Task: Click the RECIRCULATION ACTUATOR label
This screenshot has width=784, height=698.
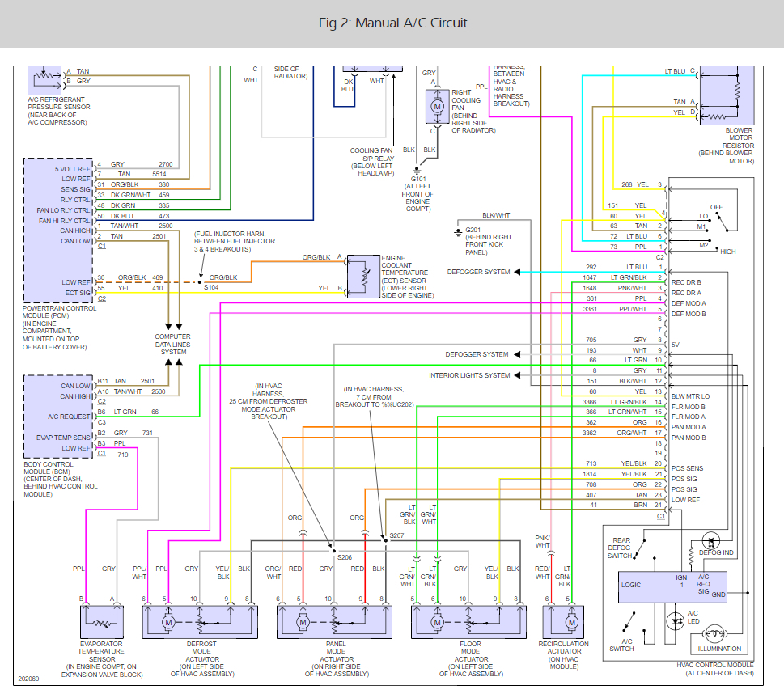Action: (563, 655)
